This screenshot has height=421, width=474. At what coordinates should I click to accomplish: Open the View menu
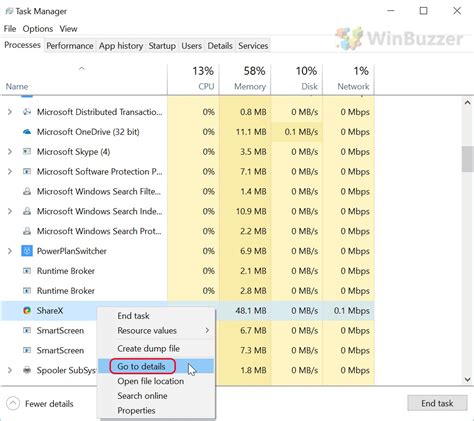pos(68,29)
